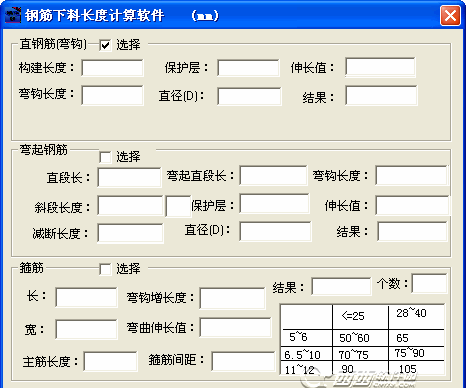Click the app icon in title bar
Viewport: 466px width, 388px height.
pos(13,15)
